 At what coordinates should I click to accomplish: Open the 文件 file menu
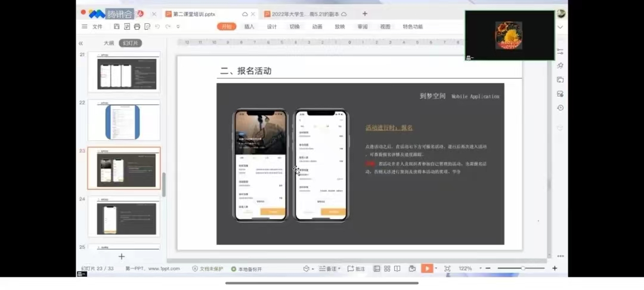97,27
